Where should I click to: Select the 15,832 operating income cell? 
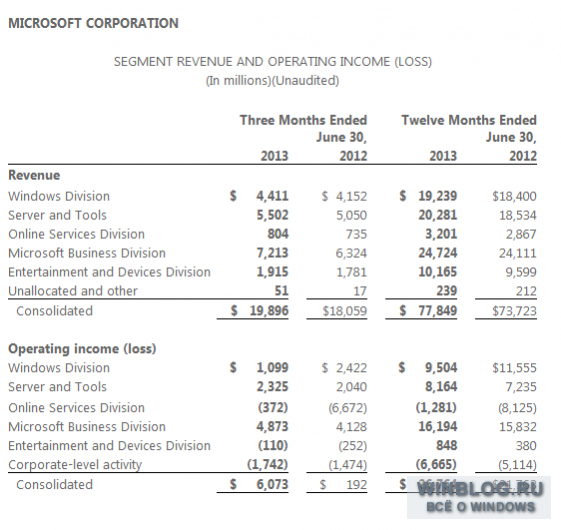tap(518, 427)
